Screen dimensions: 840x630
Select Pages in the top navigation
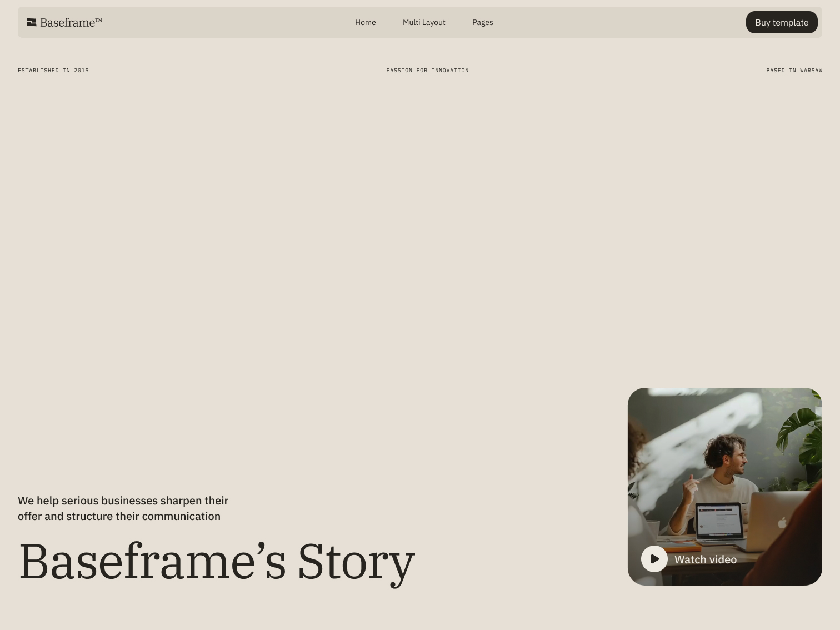(x=482, y=22)
